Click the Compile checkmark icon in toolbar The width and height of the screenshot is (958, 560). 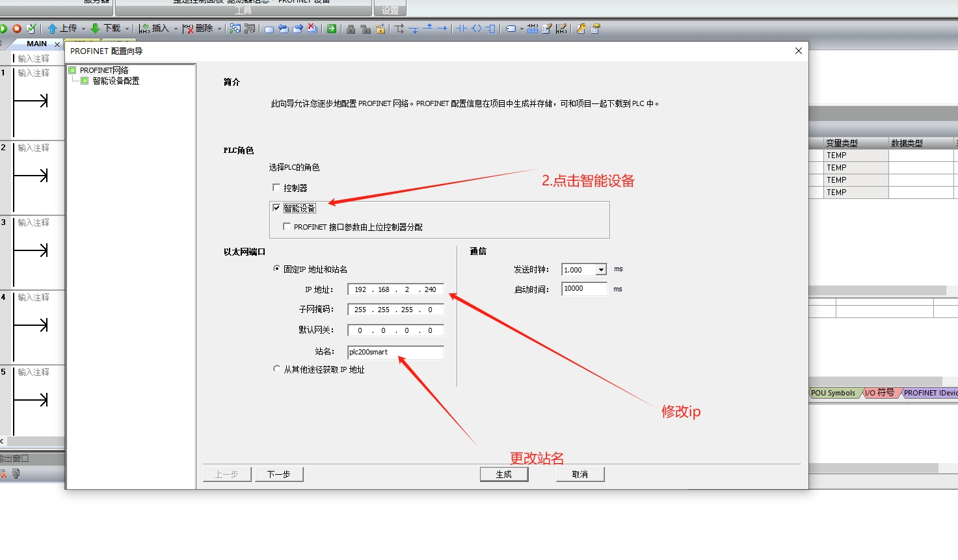pos(31,29)
